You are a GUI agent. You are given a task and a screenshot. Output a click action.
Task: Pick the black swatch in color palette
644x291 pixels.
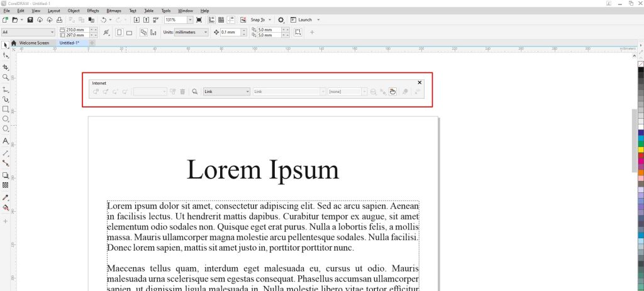(x=641, y=70)
